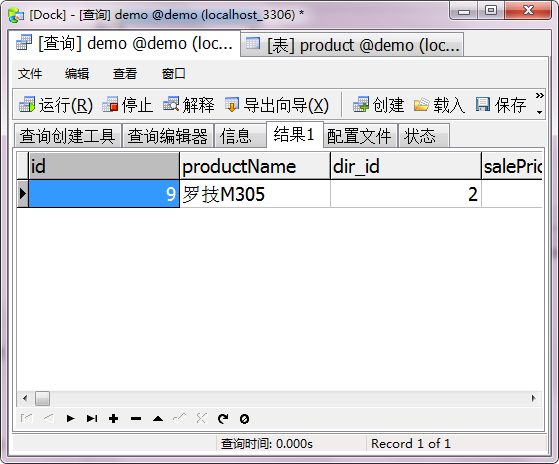Stop the query with the 停止 button
Screen dimensions: 559x464
click(127, 105)
